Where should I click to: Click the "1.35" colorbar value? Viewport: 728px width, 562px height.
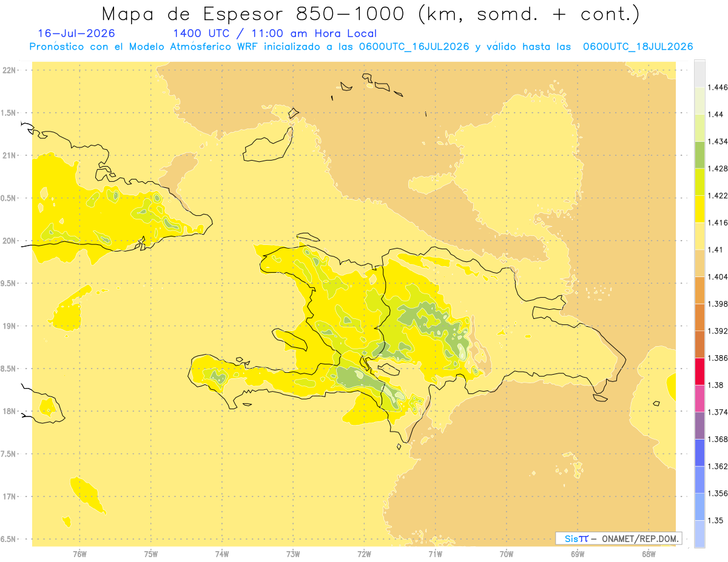pyautogui.click(x=716, y=521)
